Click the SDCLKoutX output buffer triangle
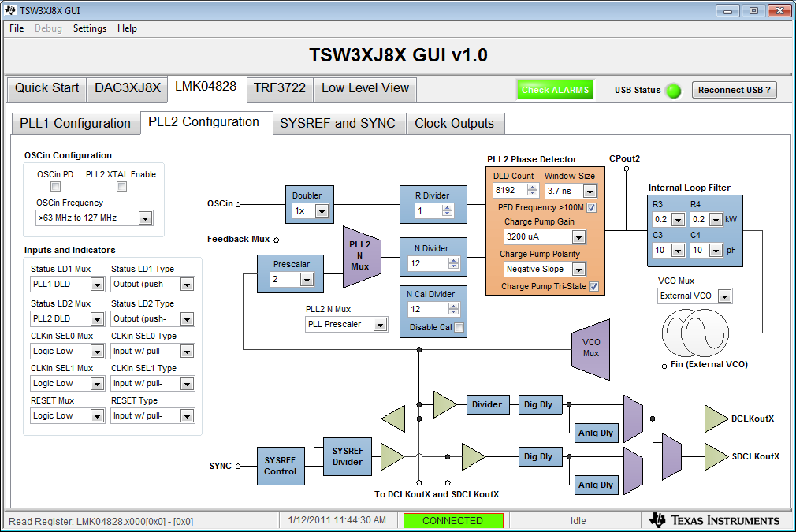 coord(716,456)
